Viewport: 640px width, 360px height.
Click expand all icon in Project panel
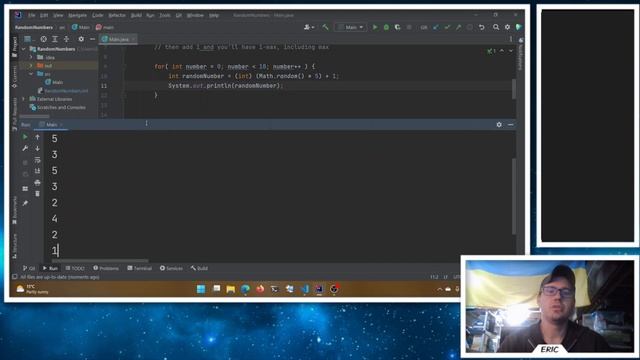pos(55,39)
